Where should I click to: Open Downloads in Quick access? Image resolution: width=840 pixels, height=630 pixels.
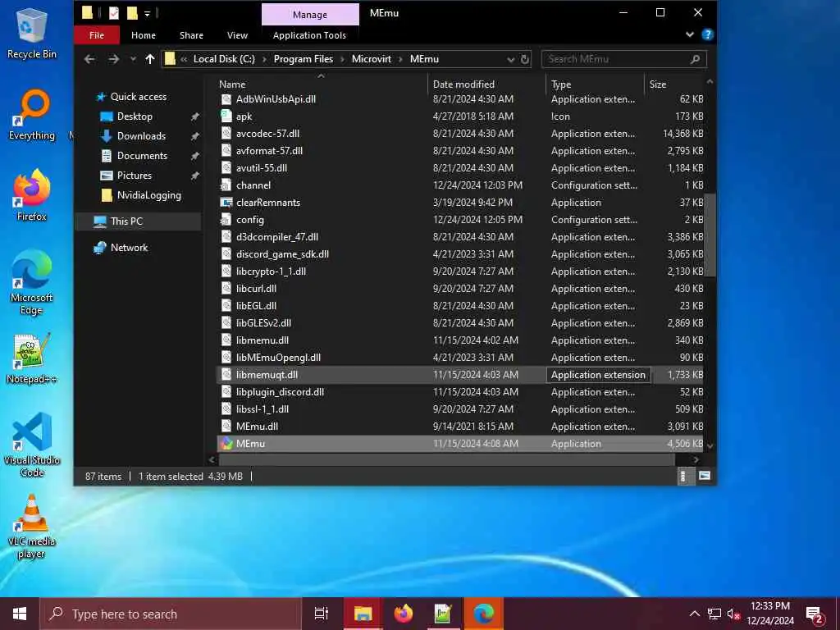point(141,136)
